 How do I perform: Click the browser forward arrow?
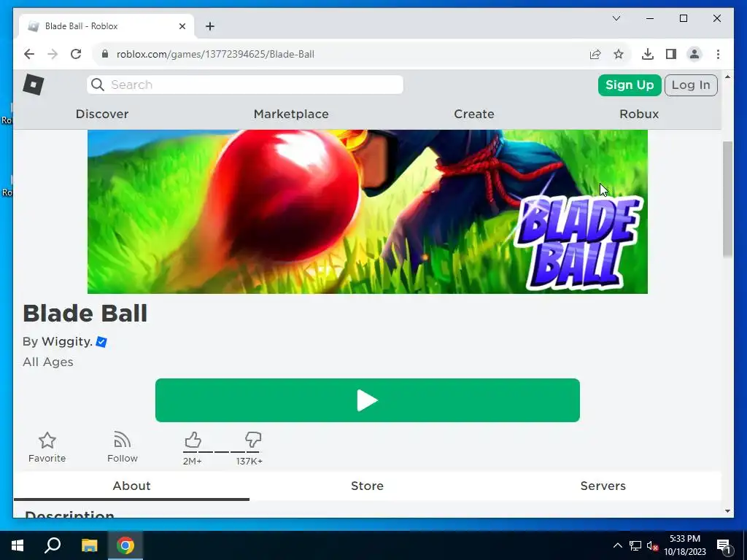(x=53, y=54)
